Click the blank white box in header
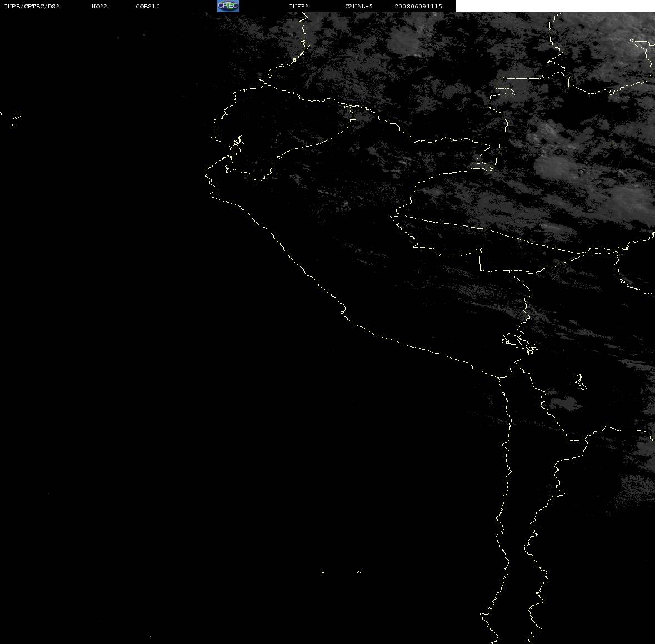The image size is (655, 644). (x=555, y=6)
